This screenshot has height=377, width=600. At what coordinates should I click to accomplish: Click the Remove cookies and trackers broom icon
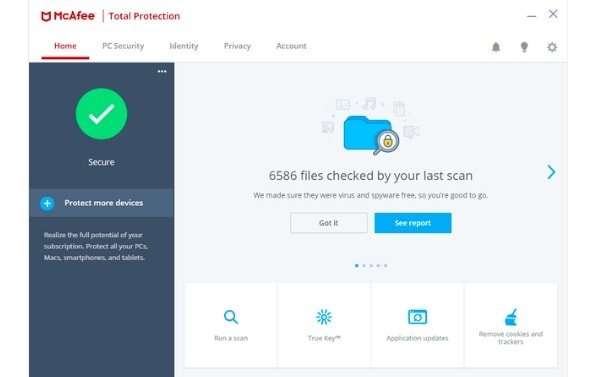coord(511,317)
